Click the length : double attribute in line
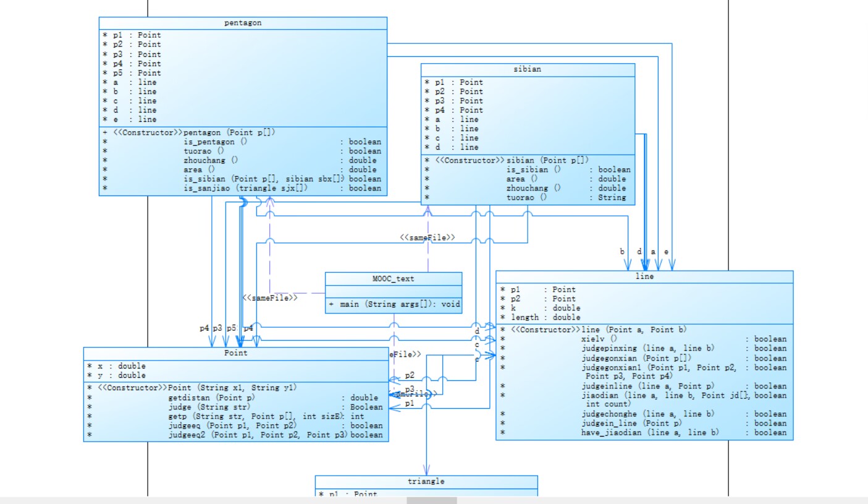 (540, 317)
